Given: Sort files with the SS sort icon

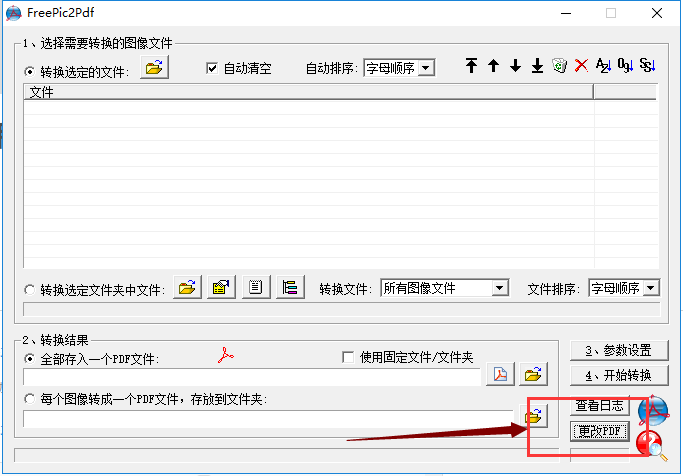Looking at the screenshot, I should [648, 66].
